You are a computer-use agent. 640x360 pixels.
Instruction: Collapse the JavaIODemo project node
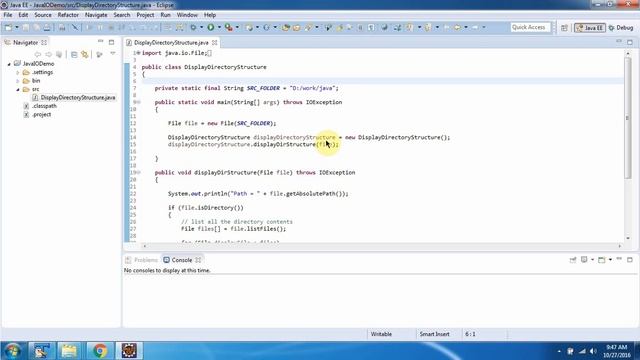coord(9,64)
